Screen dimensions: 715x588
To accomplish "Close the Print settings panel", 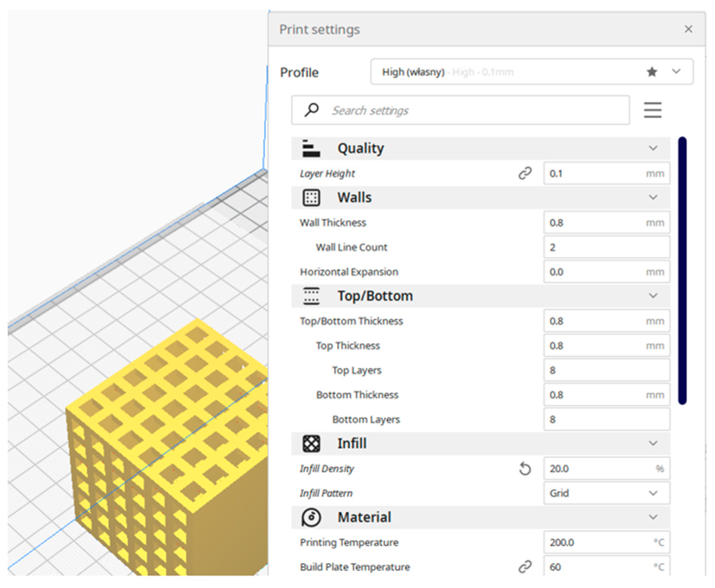I will click(x=688, y=29).
